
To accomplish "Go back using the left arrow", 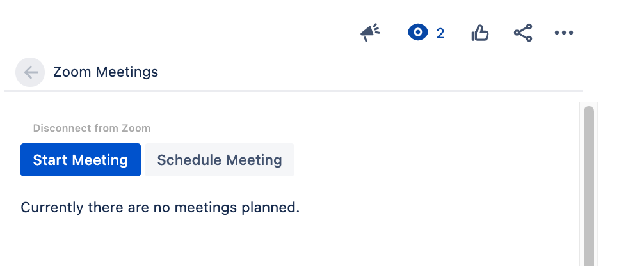I will [31, 72].
